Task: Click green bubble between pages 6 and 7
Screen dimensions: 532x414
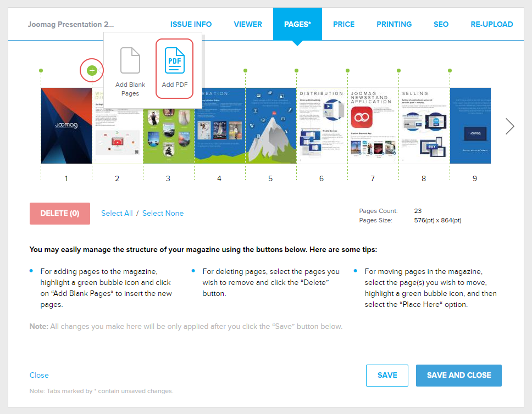Action: coord(347,70)
